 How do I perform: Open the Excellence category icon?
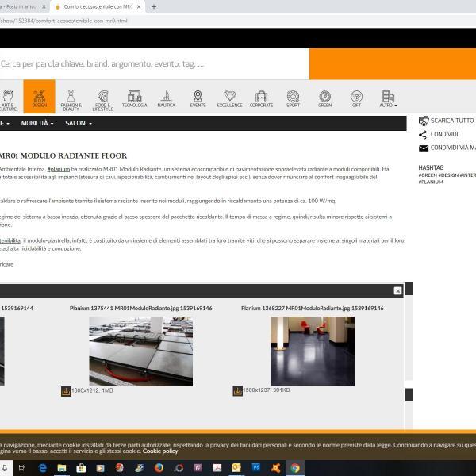pyautogui.click(x=229, y=98)
